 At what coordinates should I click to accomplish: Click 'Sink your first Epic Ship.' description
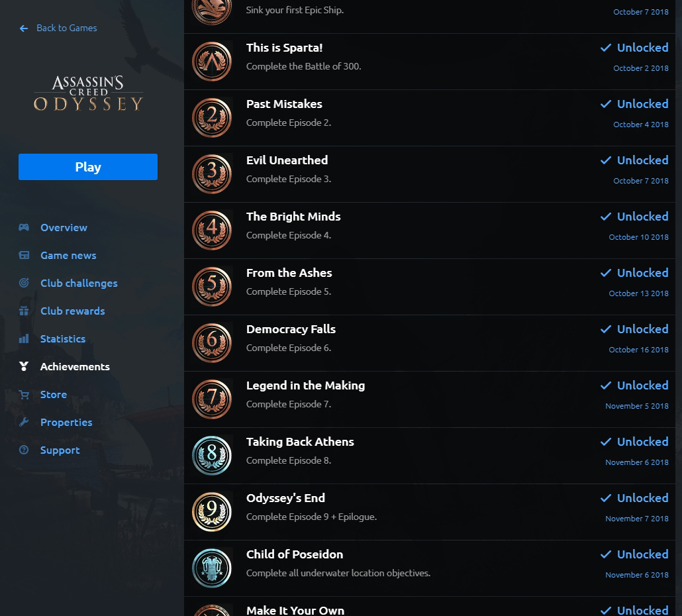click(295, 10)
